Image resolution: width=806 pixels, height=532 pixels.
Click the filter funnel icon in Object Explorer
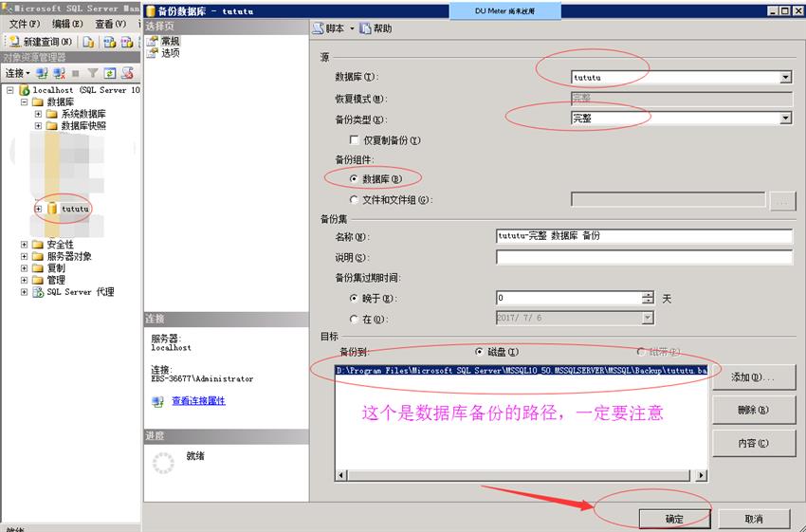[x=93, y=73]
